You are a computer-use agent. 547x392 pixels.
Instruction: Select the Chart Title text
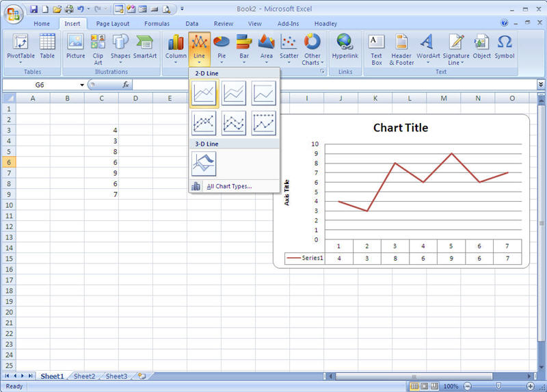(401, 128)
